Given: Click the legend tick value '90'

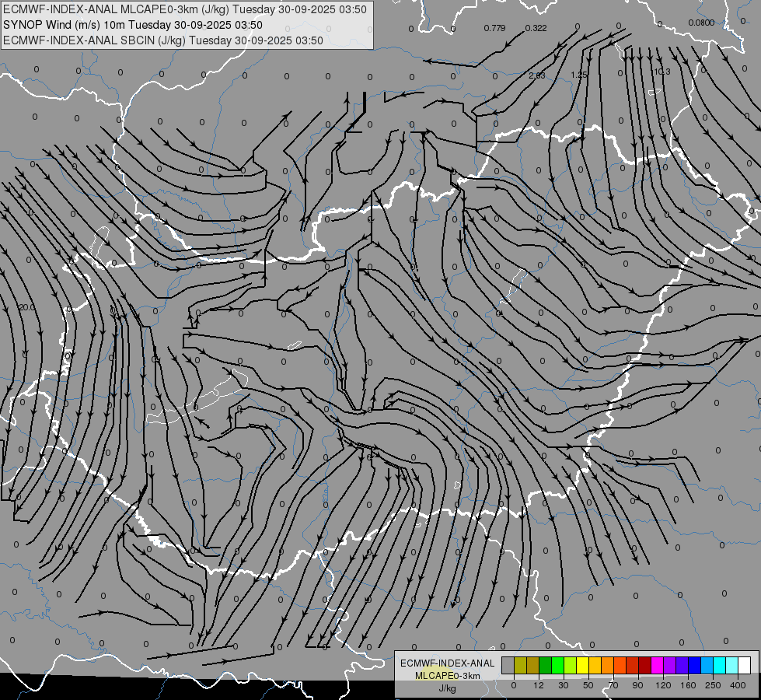Looking at the screenshot, I should tap(637, 685).
